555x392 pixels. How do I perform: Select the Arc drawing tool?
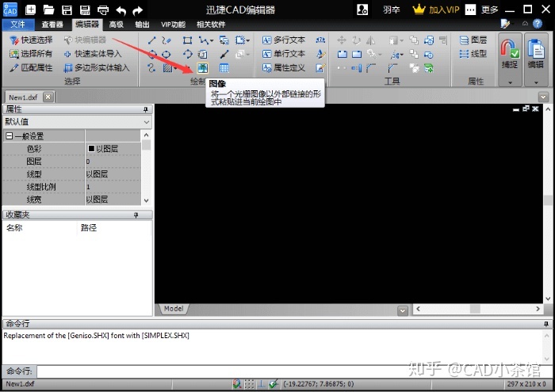tap(188, 54)
